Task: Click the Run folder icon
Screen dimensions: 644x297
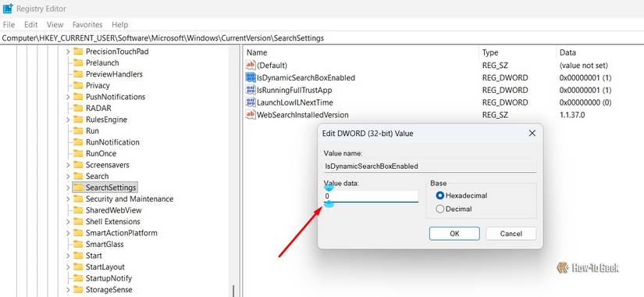Action: point(78,131)
